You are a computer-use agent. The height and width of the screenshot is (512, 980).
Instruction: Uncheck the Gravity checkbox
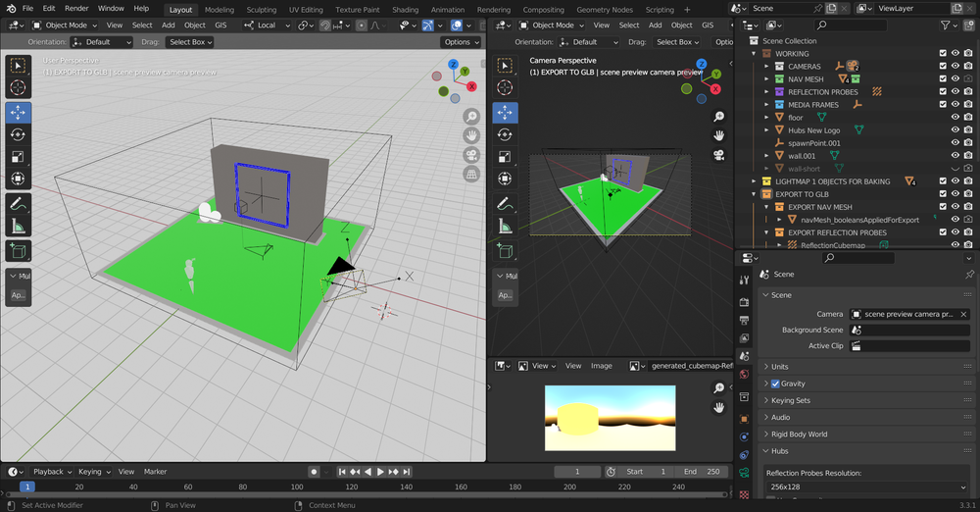[x=775, y=384]
